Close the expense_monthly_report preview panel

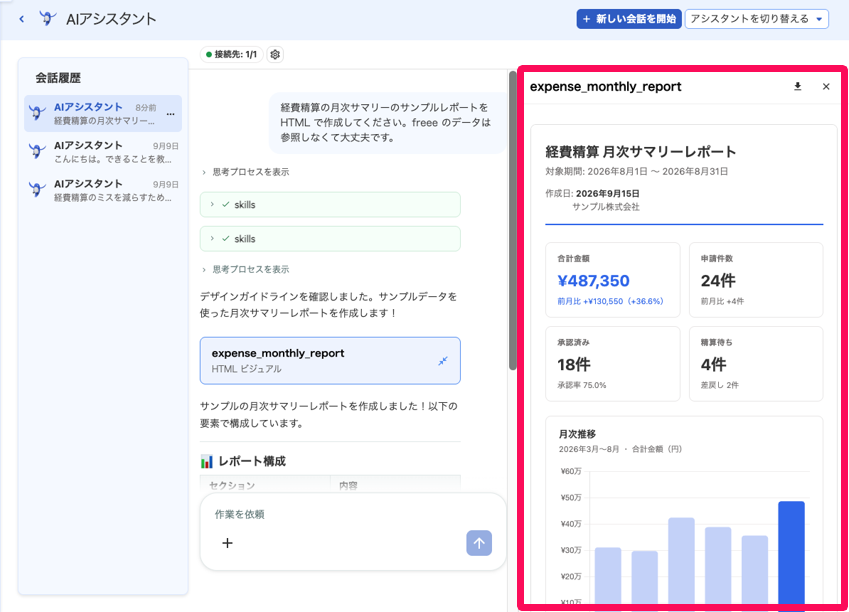(x=826, y=86)
